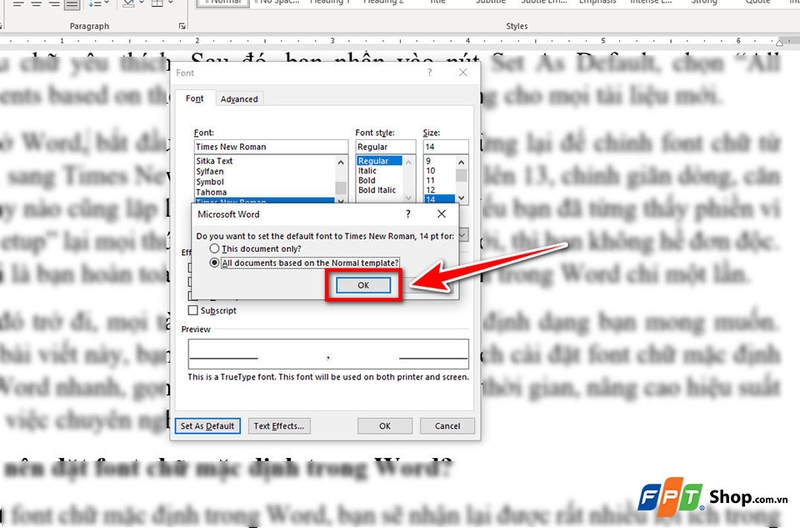Select Bold Italic in the font style list
800x528 pixels.
pos(379,190)
